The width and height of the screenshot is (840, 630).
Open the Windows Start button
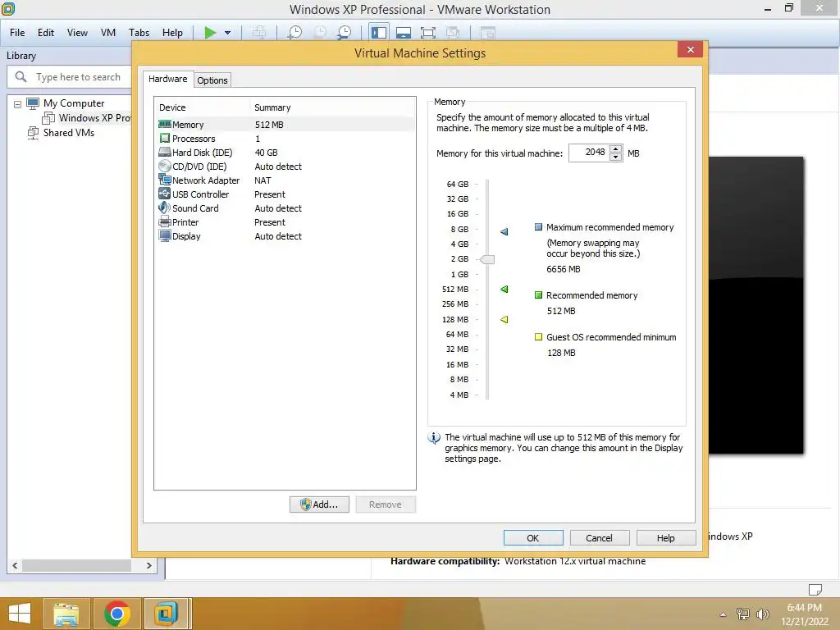click(20, 614)
